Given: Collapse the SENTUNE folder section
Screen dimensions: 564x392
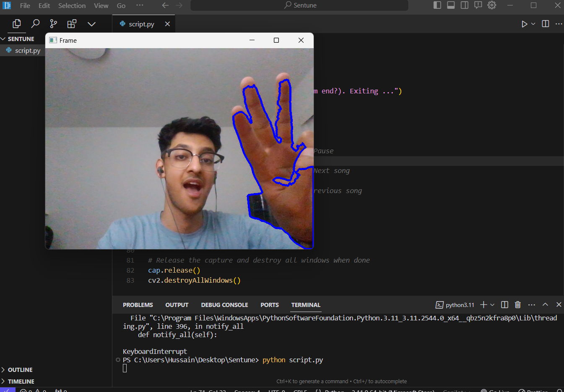Looking at the screenshot, I should pyautogui.click(x=21, y=39).
